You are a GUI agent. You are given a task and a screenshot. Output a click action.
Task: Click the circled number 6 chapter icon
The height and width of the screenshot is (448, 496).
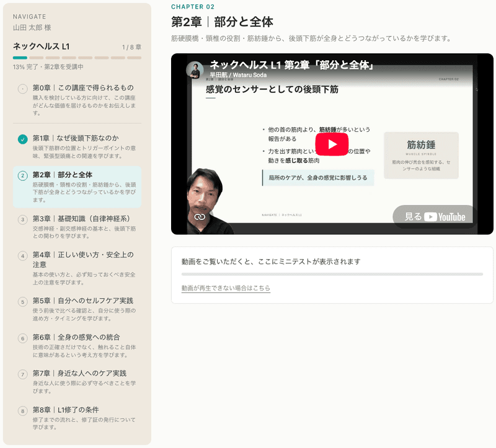coord(22,338)
